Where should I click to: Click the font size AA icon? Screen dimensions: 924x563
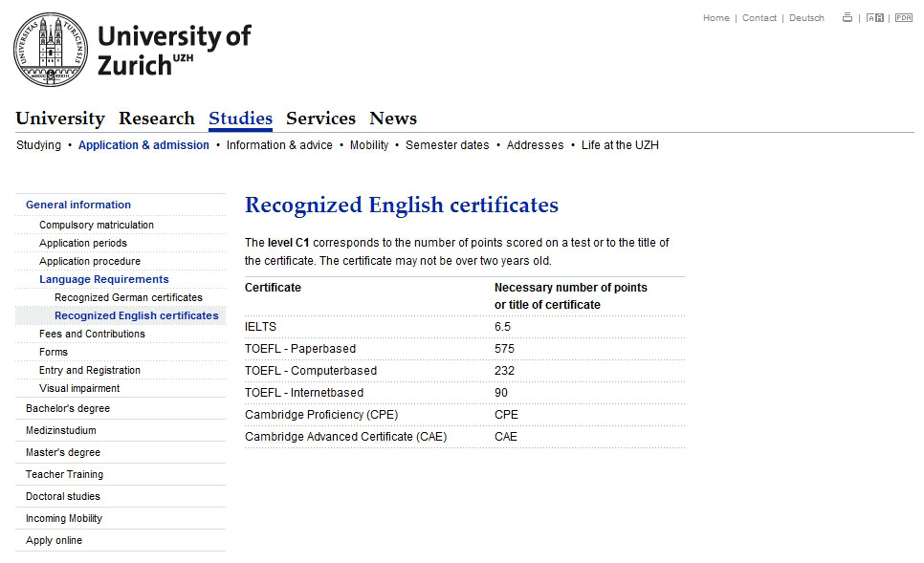874,17
